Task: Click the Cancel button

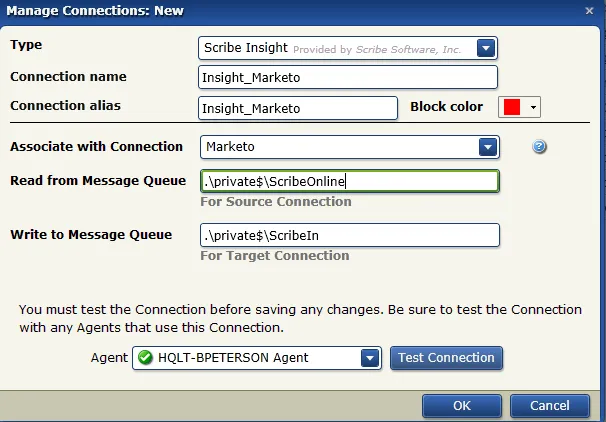Action: coord(550,405)
